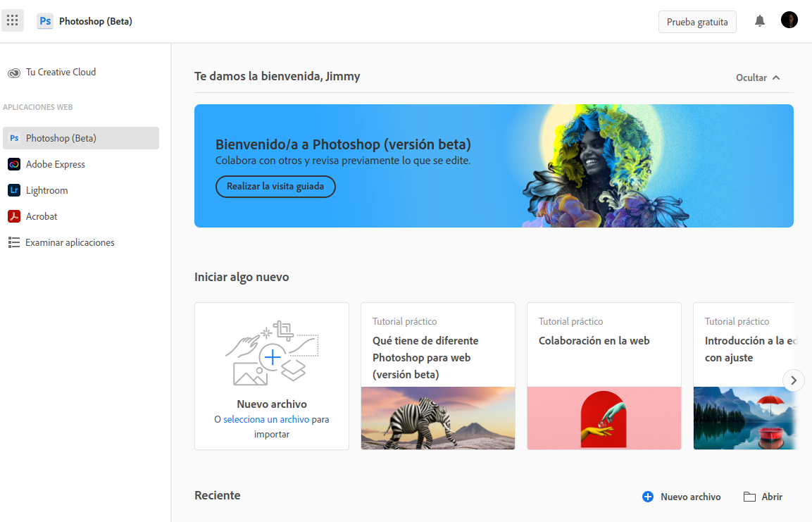Open the red umbrella lake tutorial thumbnail
The height and width of the screenshot is (522, 812).
tap(744, 418)
